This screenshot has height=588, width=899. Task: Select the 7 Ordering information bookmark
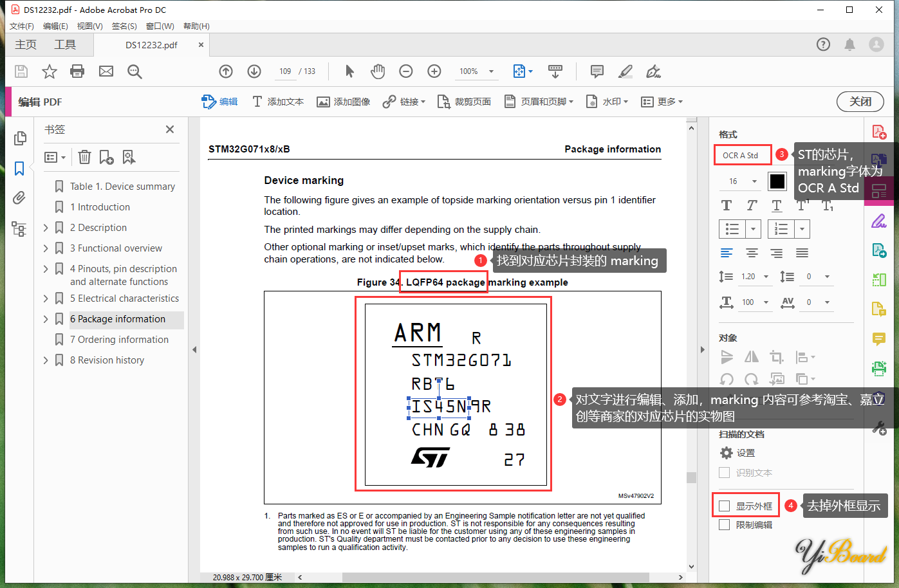click(x=119, y=340)
